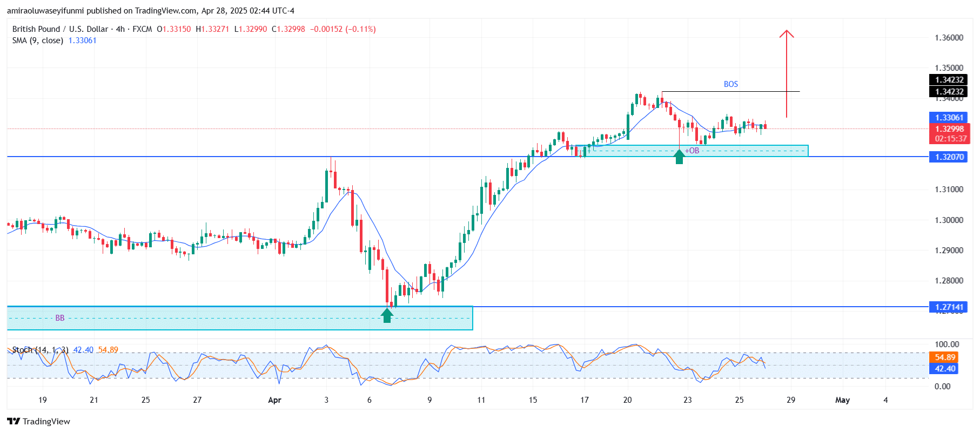The height and width of the screenshot is (433, 980).
Task: Click the '23' date label on time axis
Action: (687, 400)
